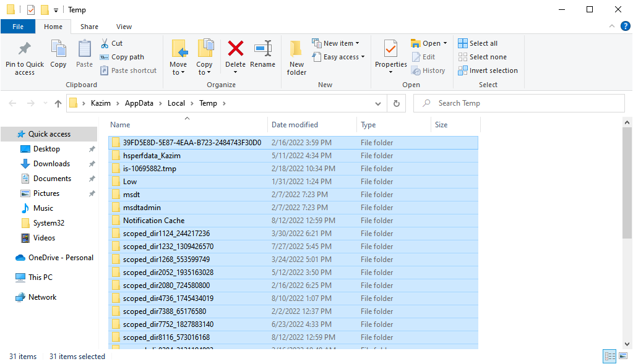Screen dimensions: 633x364
Task: Select the scoped_dir4736_1745434019 folder
Action: (x=293, y=298)
